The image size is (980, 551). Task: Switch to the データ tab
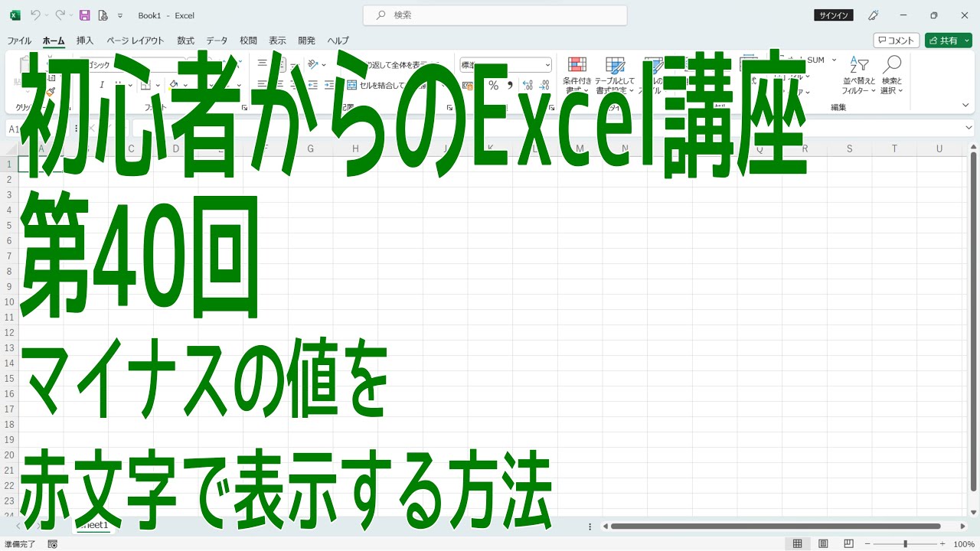(217, 41)
